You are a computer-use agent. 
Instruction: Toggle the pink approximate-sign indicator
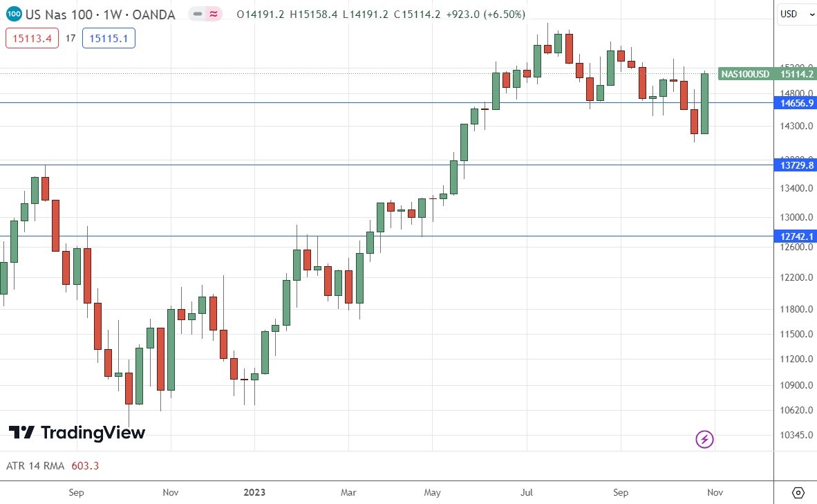pos(214,14)
